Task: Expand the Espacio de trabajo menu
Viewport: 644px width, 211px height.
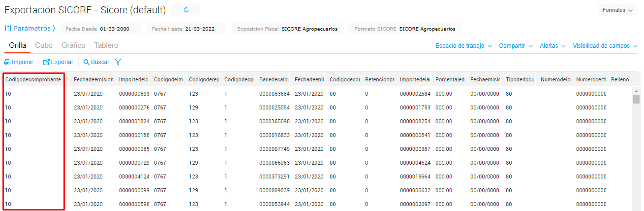Action: [x=463, y=46]
